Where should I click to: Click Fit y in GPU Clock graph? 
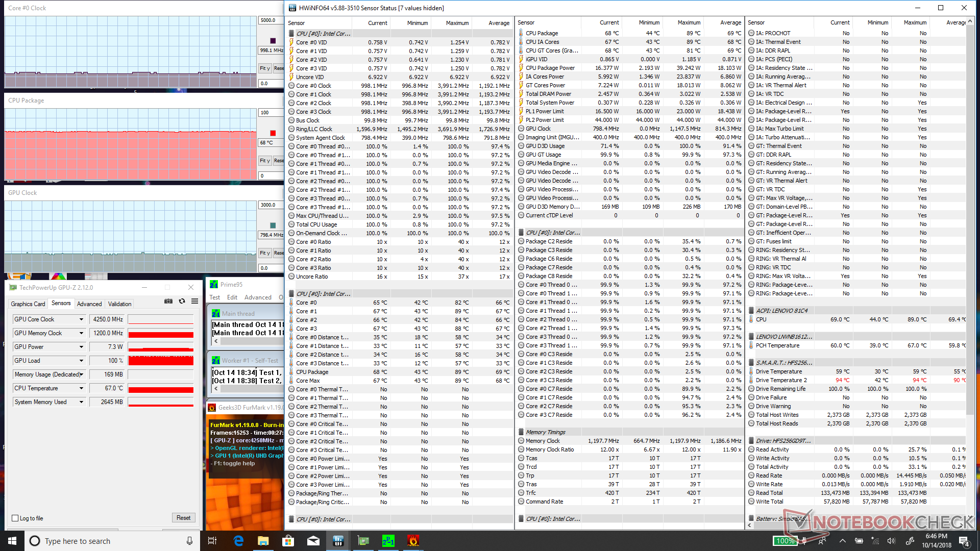click(x=265, y=253)
